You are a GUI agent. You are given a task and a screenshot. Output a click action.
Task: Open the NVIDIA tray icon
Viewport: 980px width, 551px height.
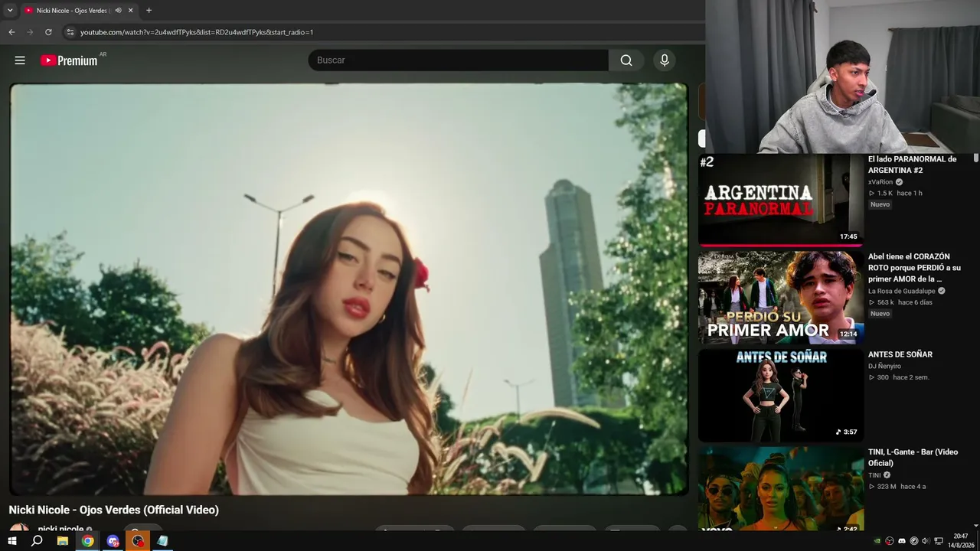pos(877,541)
